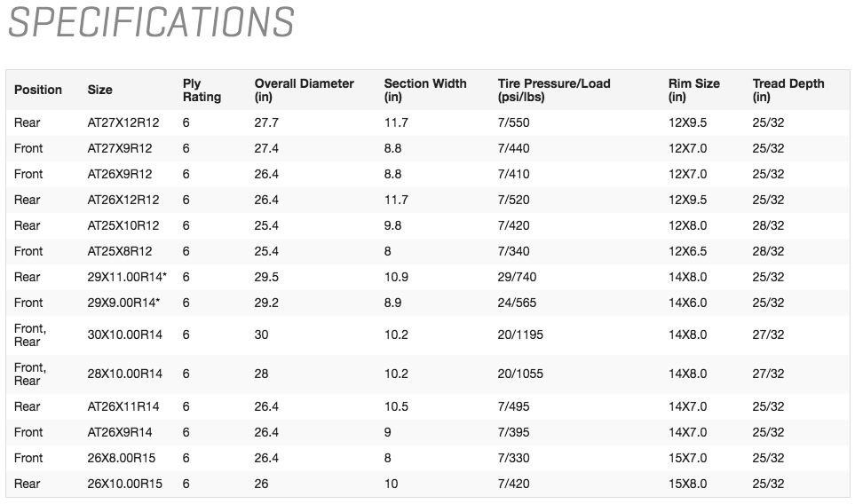The width and height of the screenshot is (855, 504).
Task: Click the Tire Pressure/Load column header
Action: coord(554,90)
